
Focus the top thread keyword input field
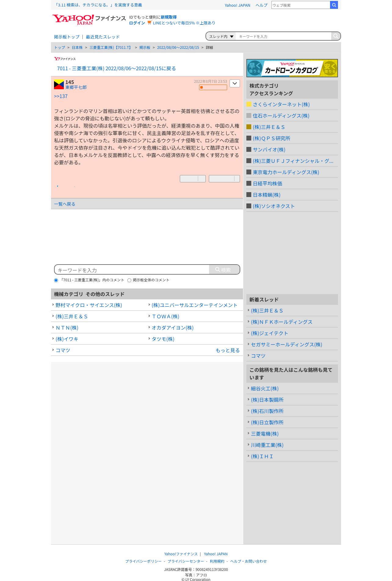(284, 36)
